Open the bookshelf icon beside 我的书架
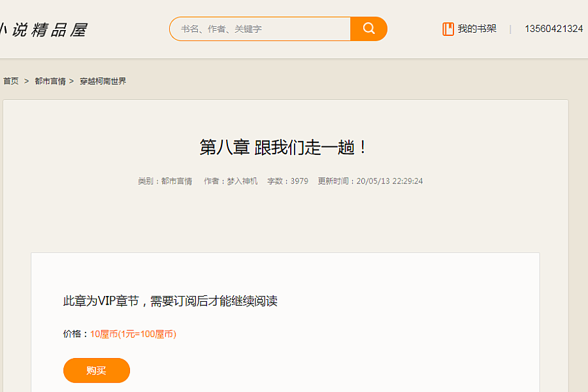 click(448, 29)
